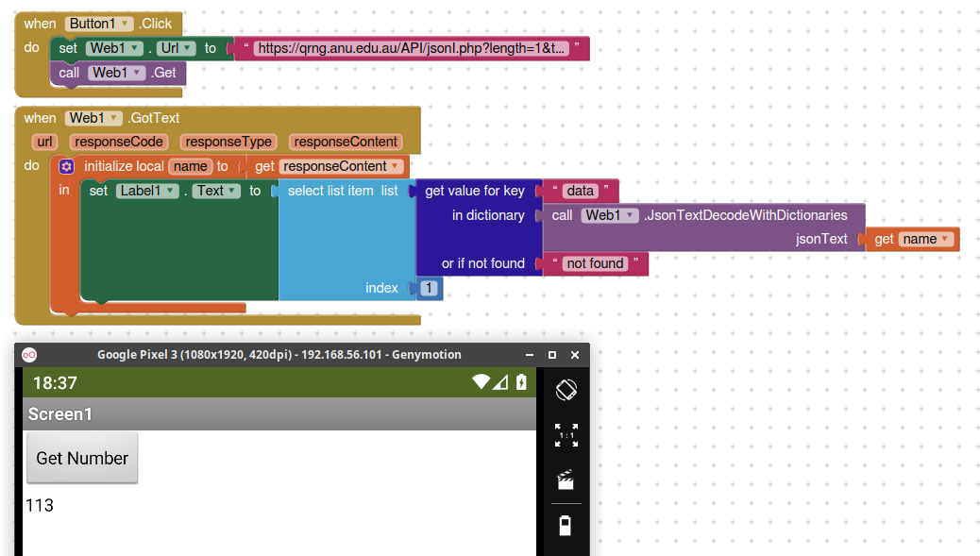
Task: Open Web1 dropdown in the GotText event block
Action: [x=115, y=118]
